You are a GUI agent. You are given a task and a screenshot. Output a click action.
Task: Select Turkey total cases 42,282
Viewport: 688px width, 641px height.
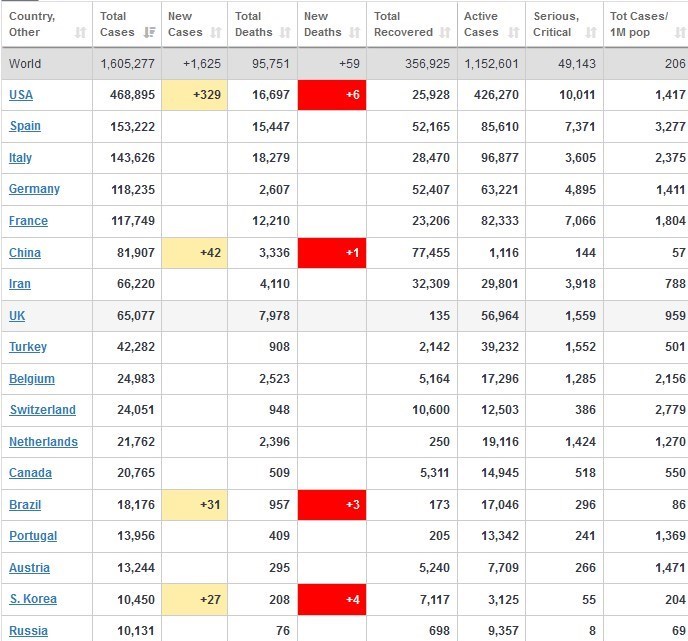coord(136,347)
